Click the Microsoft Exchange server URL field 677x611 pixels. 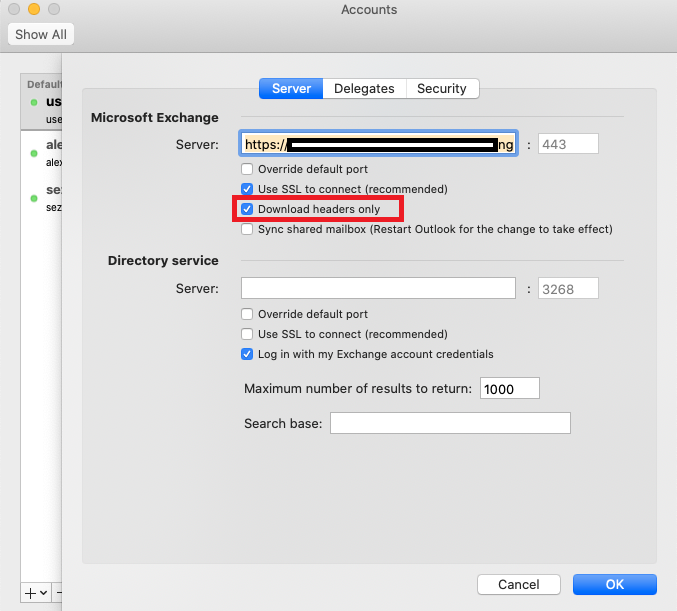(378, 144)
